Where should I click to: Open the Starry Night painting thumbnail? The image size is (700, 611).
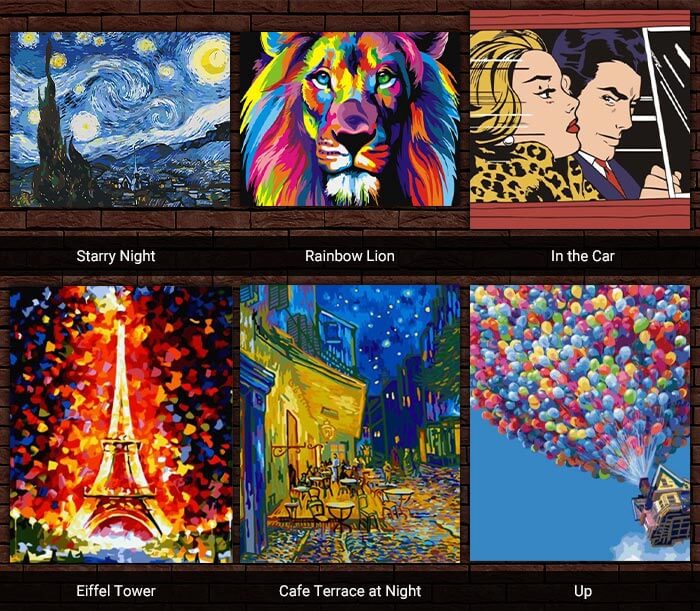pos(120,119)
